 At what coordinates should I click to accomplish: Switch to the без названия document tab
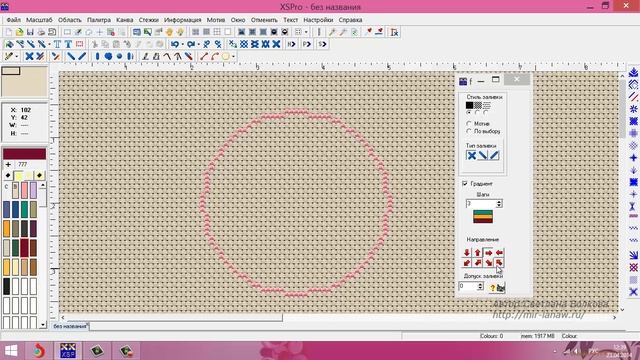click(70, 326)
